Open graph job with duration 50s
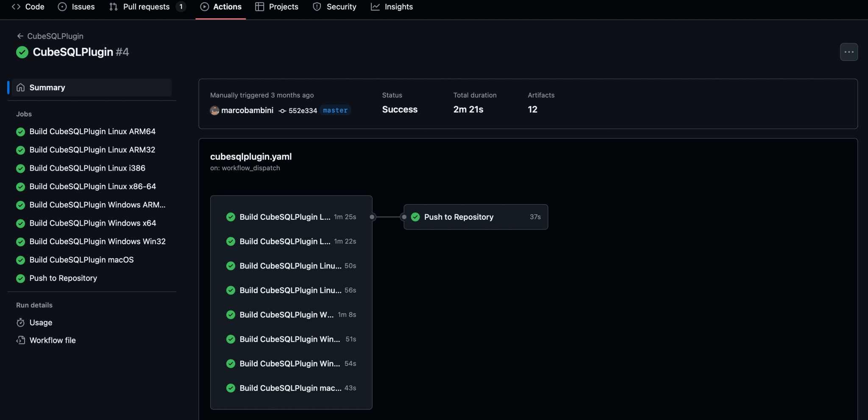This screenshot has width=868, height=420. [291, 266]
